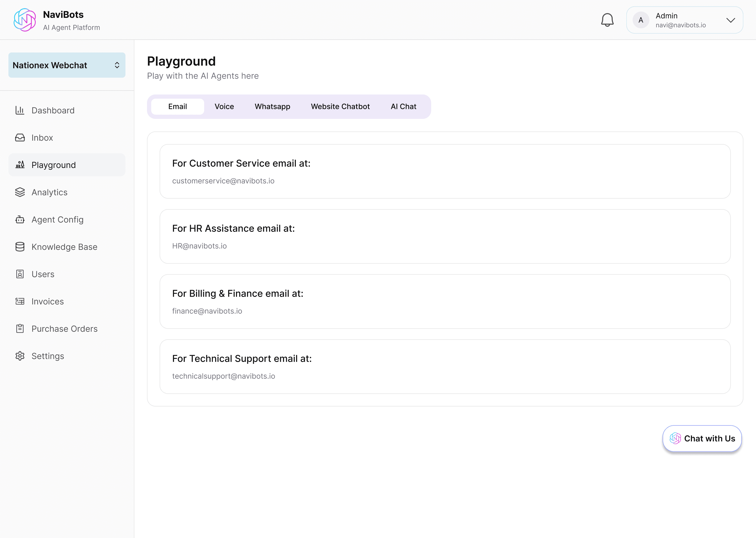This screenshot has height=538, width=756.
Task: Click the Analytics layers icon
Action: click(20, 192)
